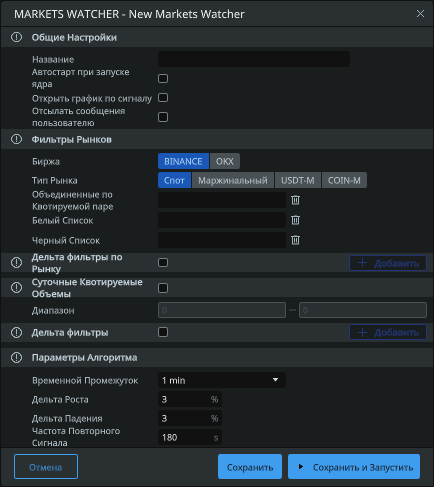
Task: Click Сохранить и Запустить button
Action: [354, 467]
